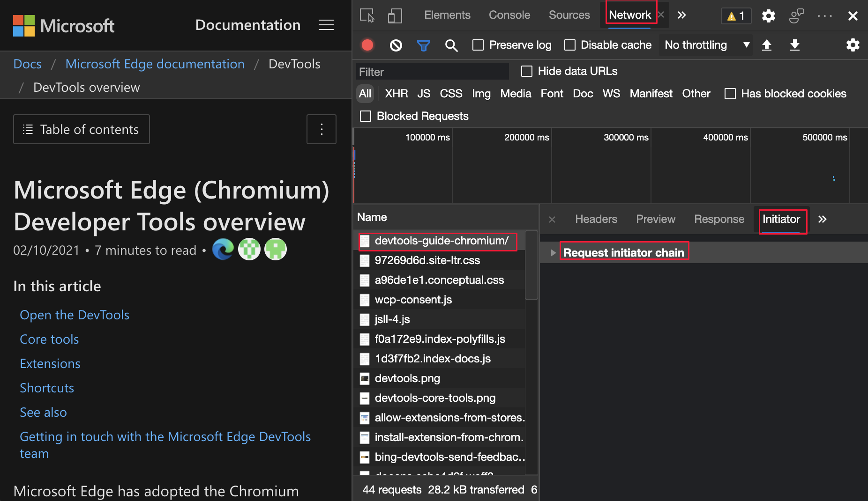The width and height of the screenshot is (868, 501).
Task: Open the Microsoft Edge documentation breadcrumb
Action: pos(155,64)
